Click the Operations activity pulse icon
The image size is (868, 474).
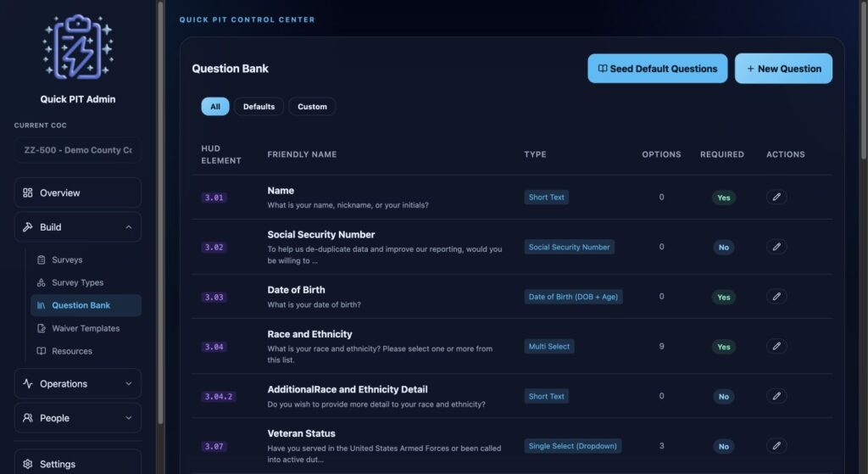[x=28, y=384]
